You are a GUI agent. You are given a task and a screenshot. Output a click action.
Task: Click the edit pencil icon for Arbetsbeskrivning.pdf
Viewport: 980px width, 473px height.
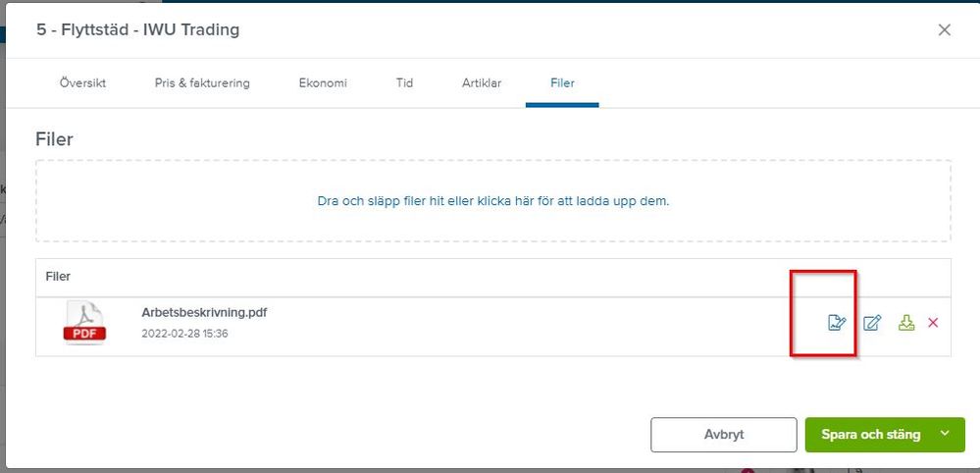(x=872, y=323)
